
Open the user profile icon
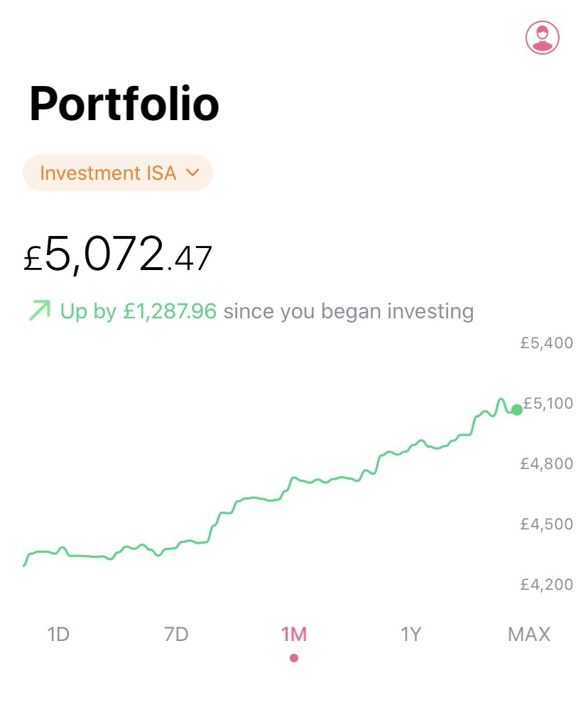543,37
